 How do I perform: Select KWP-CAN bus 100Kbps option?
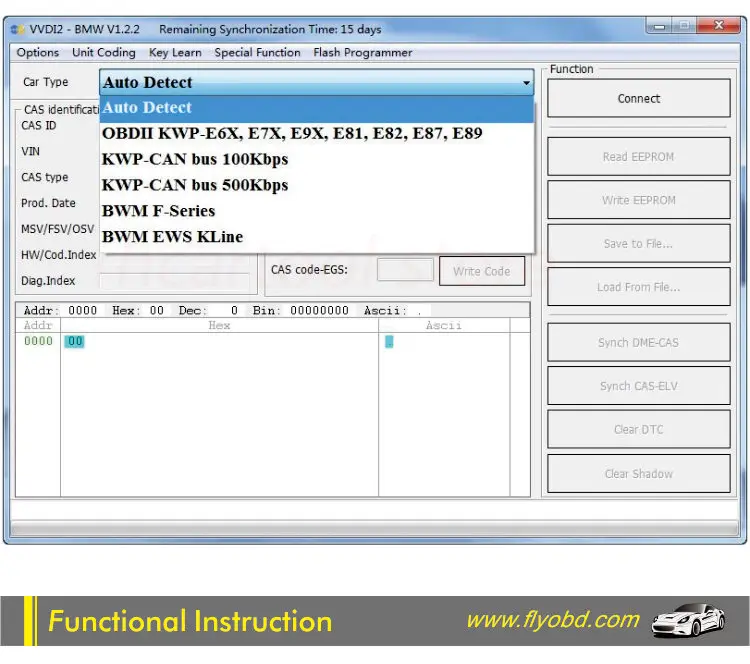317,159
